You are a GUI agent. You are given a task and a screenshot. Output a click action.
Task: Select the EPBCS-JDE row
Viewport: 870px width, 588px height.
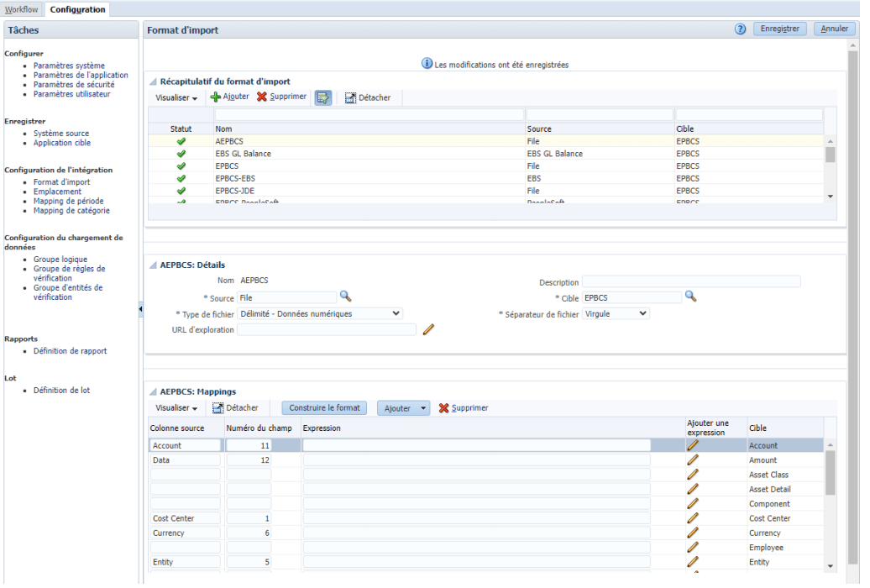tap(485, 191)
